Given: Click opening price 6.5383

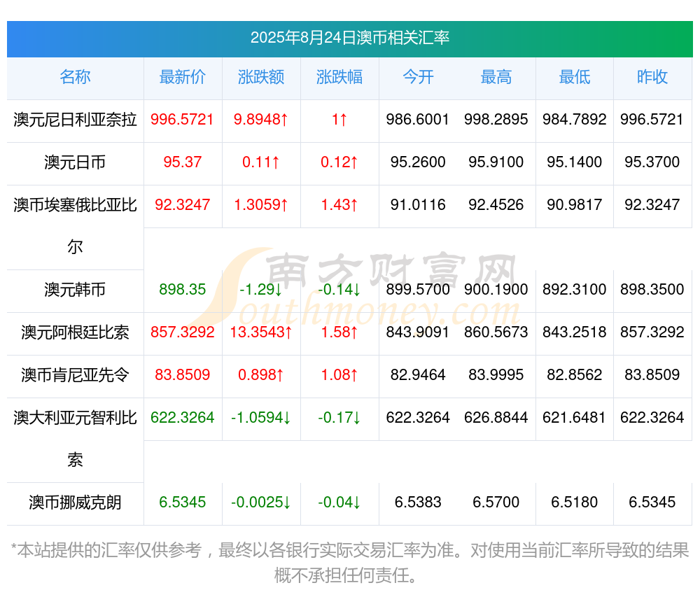Looking at the screenshot, I should click(x=418, y=503).
